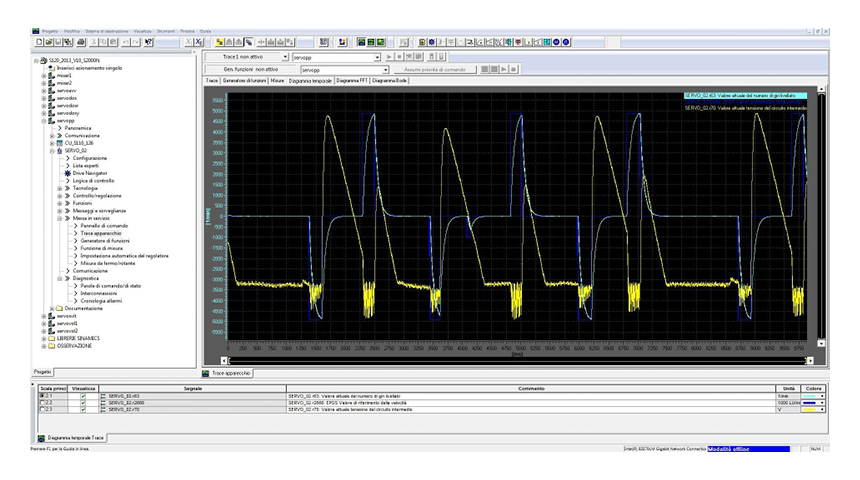Collapse the SERVO_02 tree node
This screenshot has height=480, width=860.
pyautogui.click(x=52, y=151)
